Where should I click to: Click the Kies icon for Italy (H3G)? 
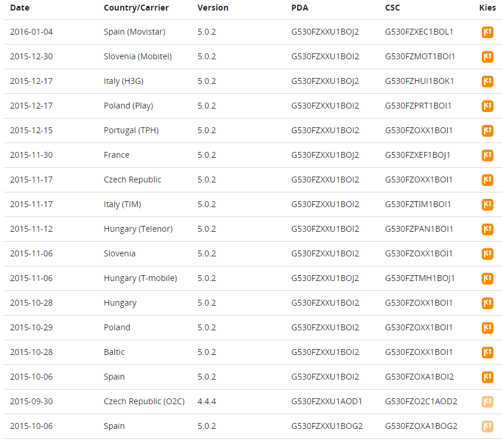[x=487, y=82]
